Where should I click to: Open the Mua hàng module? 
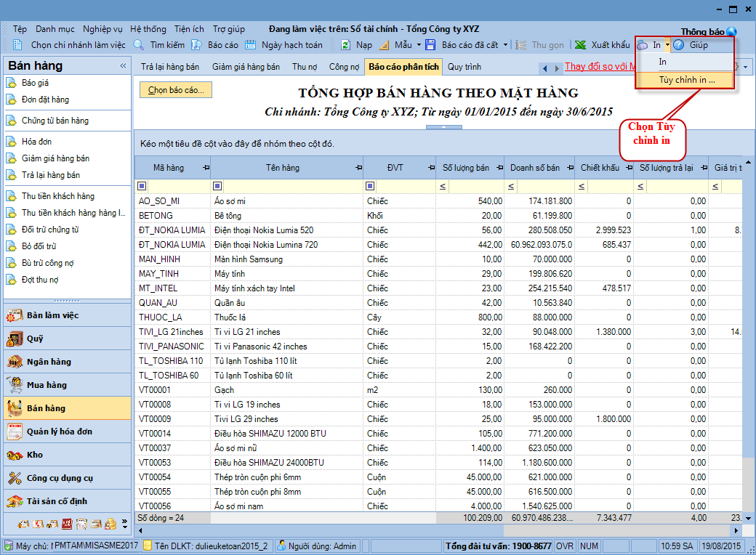[68, 385]
